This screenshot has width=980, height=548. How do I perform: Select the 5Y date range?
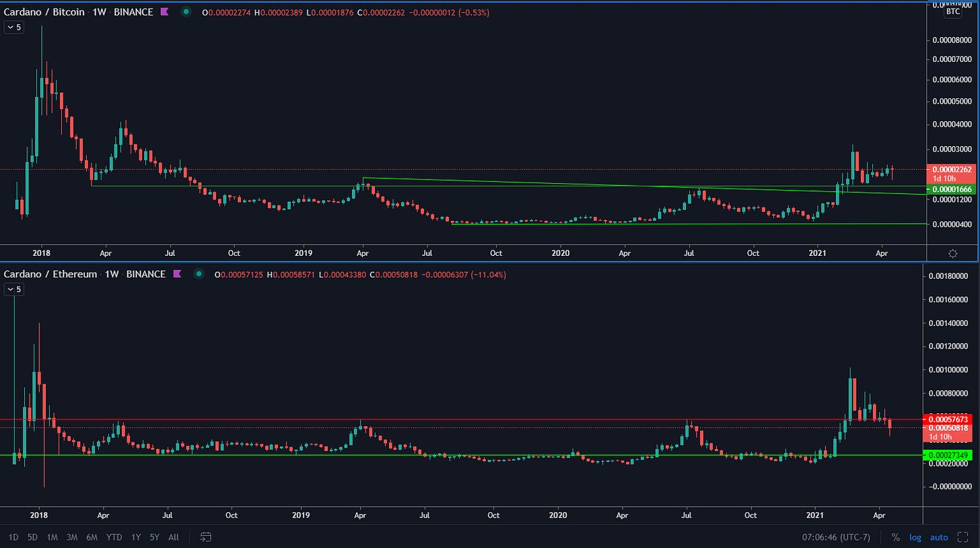click(155, 537)
